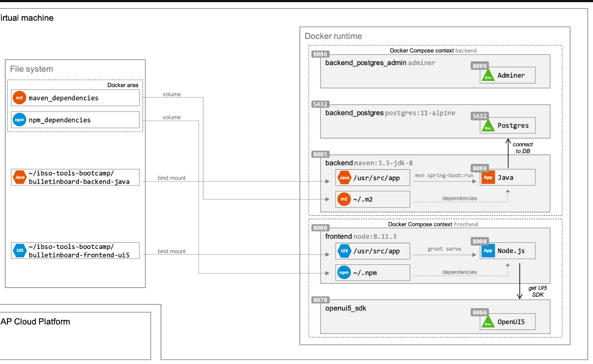Select the "connect to DB" arrow label
Screen dimensions: 593x364
click(x=523, y=148)
